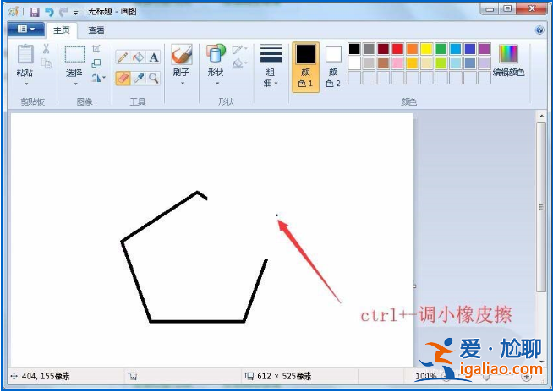
Task: Click the vertical scrollbar up arrow
Action: pyautogui.click(x=541, y=116)
